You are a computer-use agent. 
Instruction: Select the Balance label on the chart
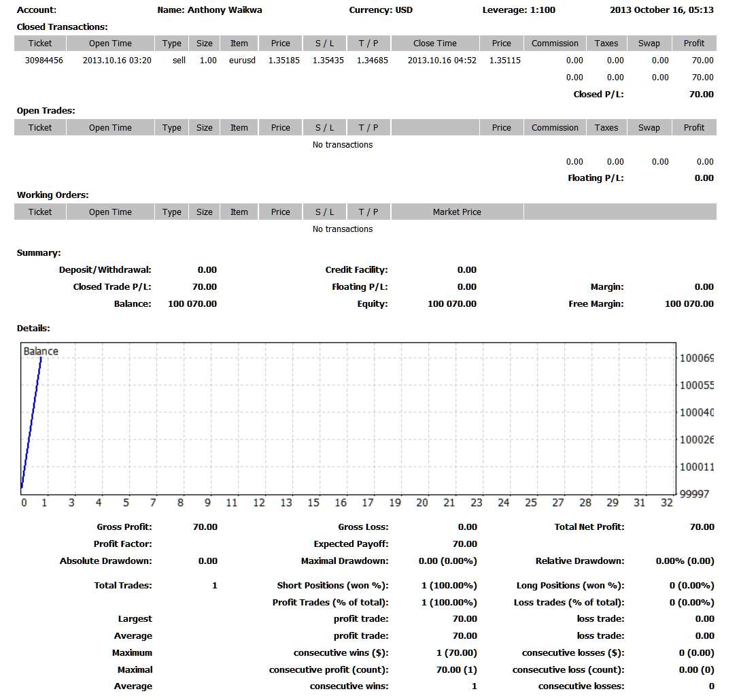click(x=42, y=351)
